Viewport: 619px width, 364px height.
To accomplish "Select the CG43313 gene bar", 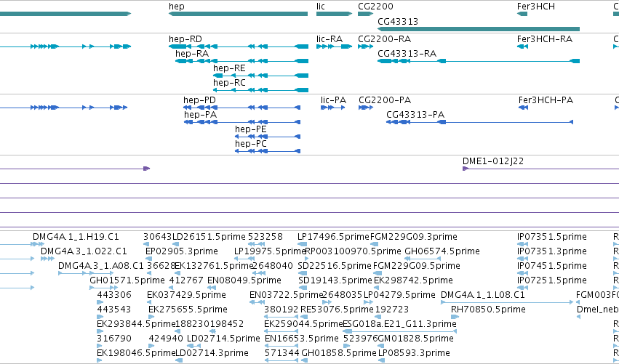I will (x=479, y=29).
